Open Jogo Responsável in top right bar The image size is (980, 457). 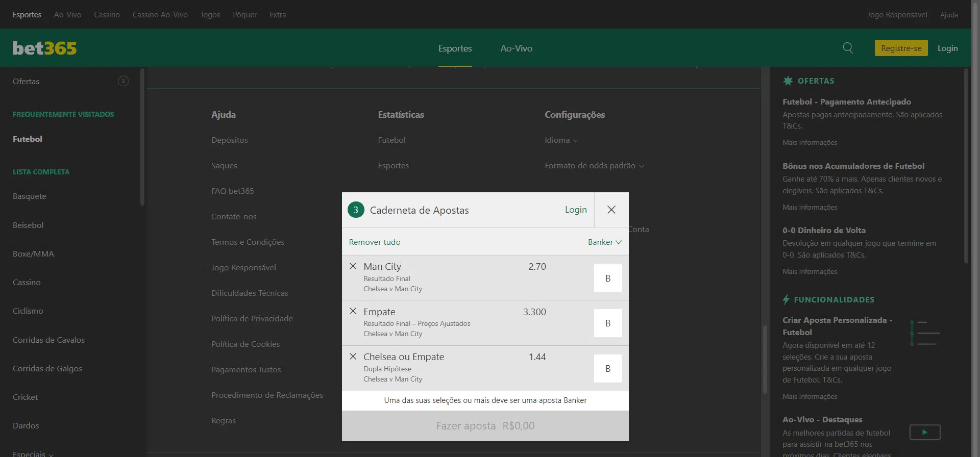(897, 15)
